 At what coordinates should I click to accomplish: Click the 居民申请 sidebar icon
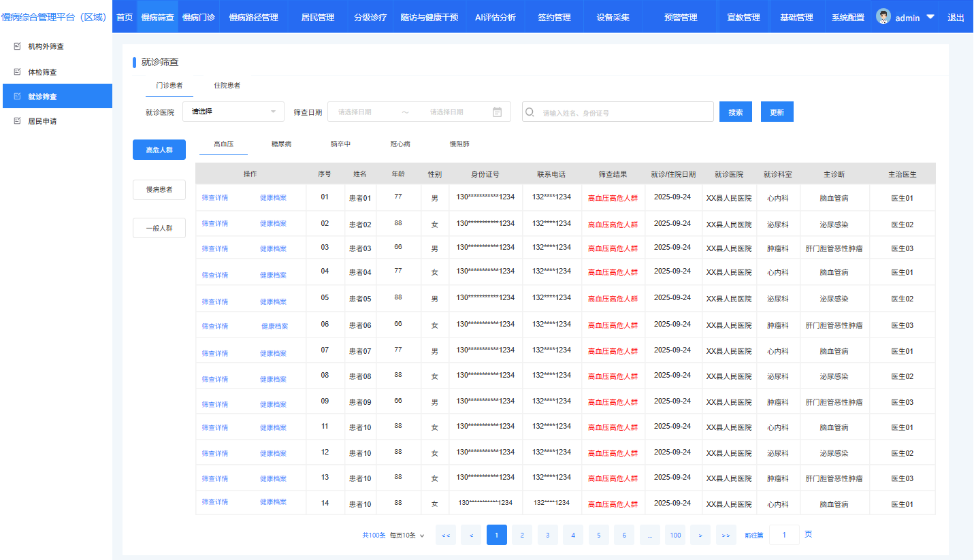(18, 121)
